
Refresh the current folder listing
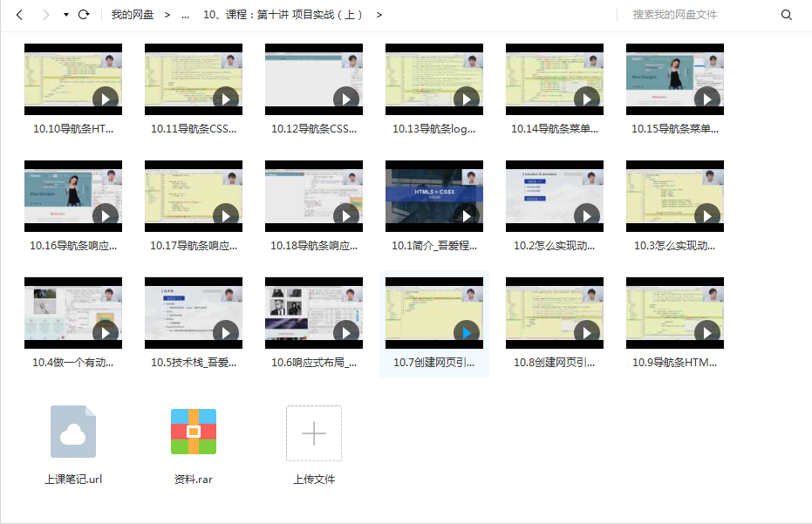point(84,15)
